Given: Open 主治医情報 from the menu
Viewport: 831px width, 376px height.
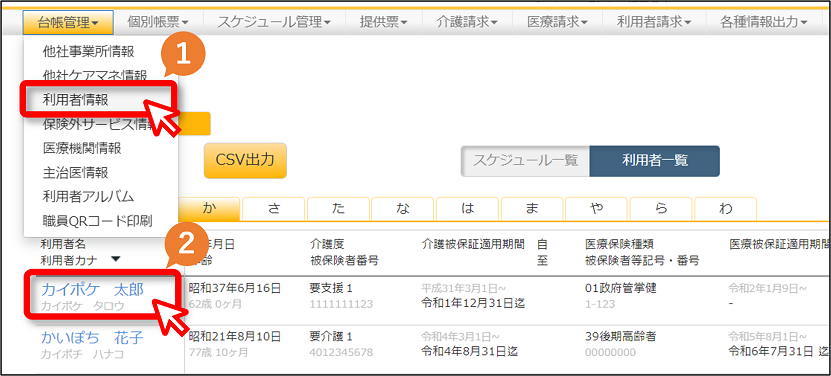Looking at the screenshot, I should (76, 172).
